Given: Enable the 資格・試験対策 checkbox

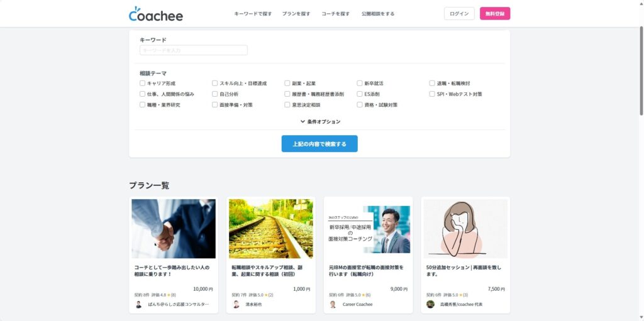Looking at the screenshot, I should pos(360,105).
